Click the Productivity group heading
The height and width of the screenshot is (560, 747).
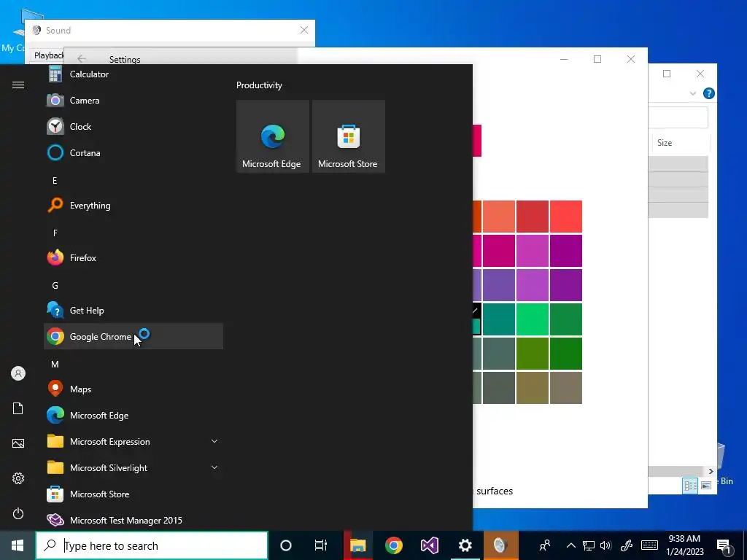[x=259, y=85]
